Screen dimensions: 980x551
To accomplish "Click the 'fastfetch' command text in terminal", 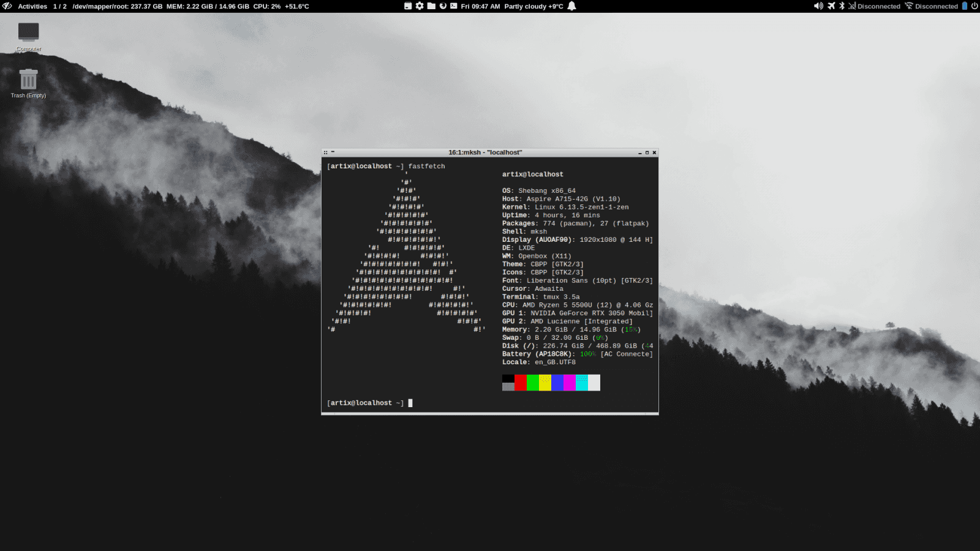I will tap(427, 167).
